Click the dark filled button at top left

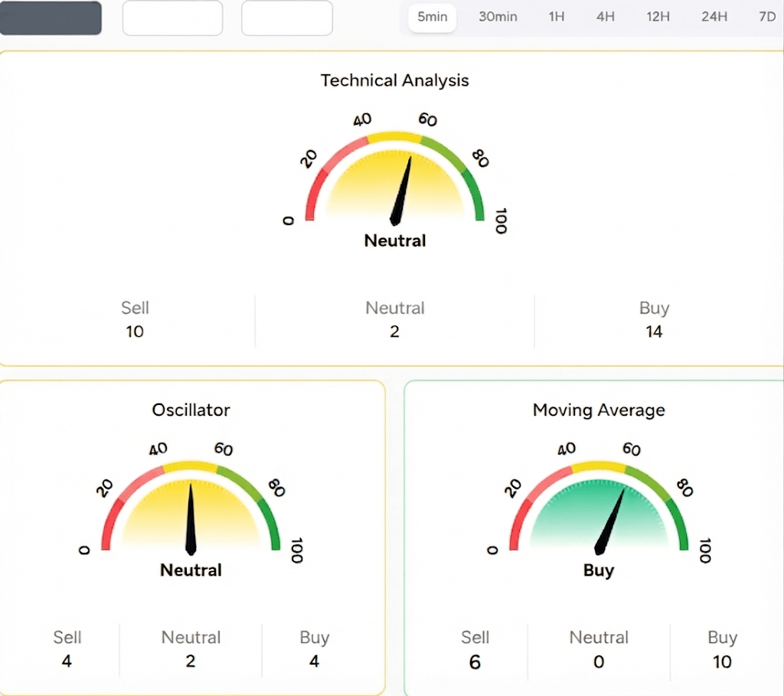[51, 18]
